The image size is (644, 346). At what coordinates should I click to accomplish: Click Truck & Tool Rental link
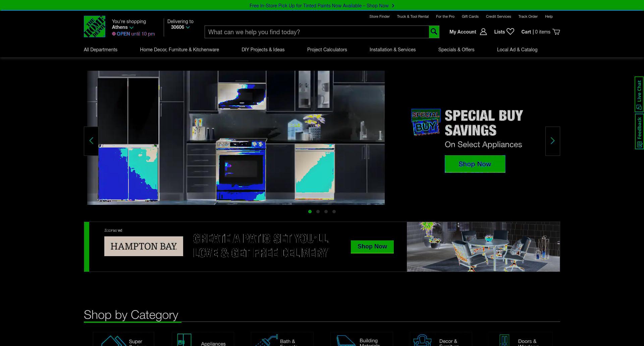click(413, 16)
